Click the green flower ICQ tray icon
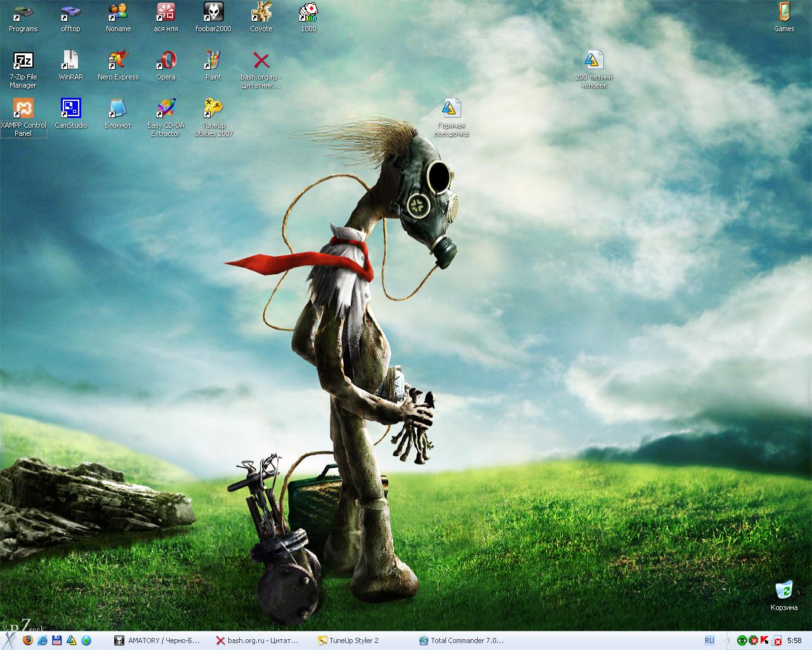This screenshot has width=812, height=650. 754,640
